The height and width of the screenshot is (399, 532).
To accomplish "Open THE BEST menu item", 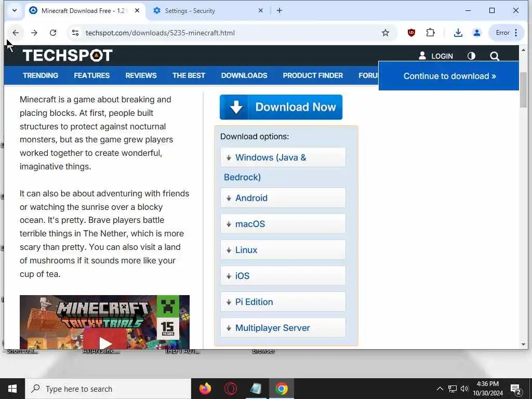I will (x=189, y=75).
